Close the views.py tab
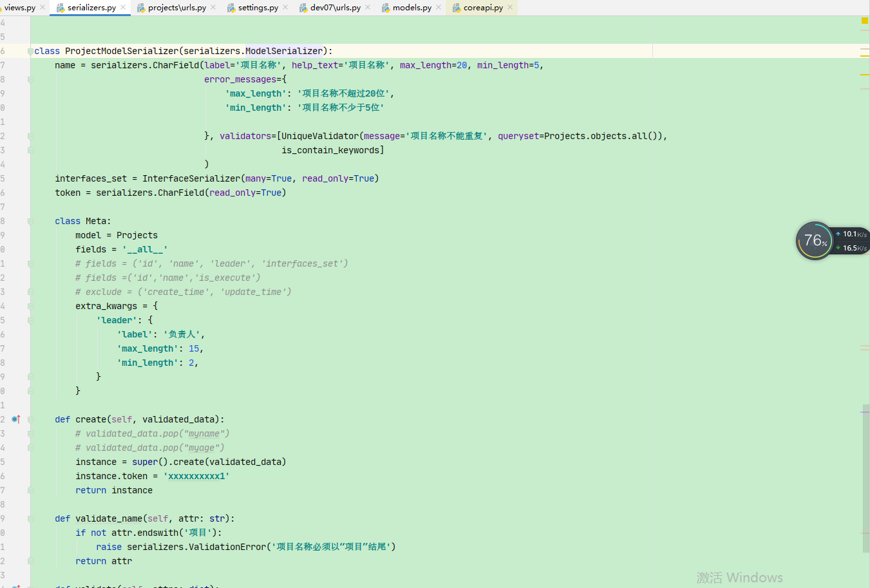This screenshot has width=870, height=588. point(43,8)
